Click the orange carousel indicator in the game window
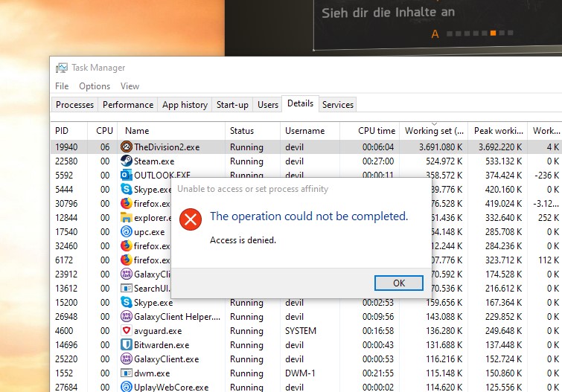The width and height of the screenshot is (562, 392). [494, 33]
